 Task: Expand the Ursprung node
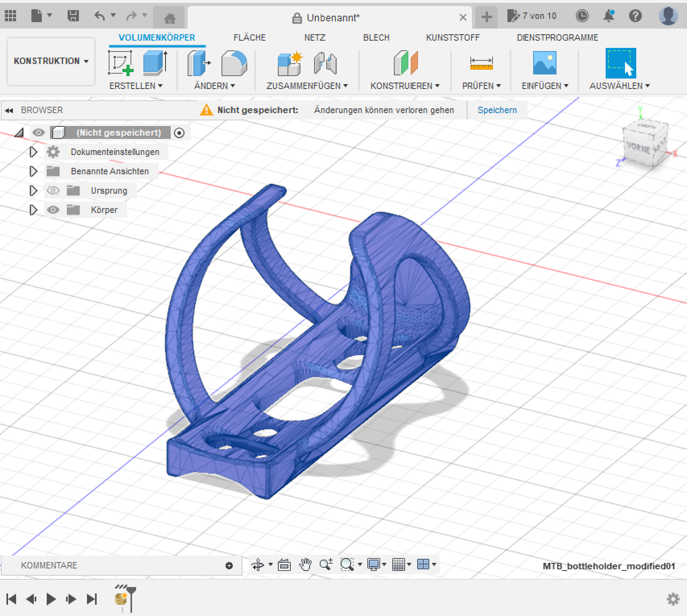(33, 190)
